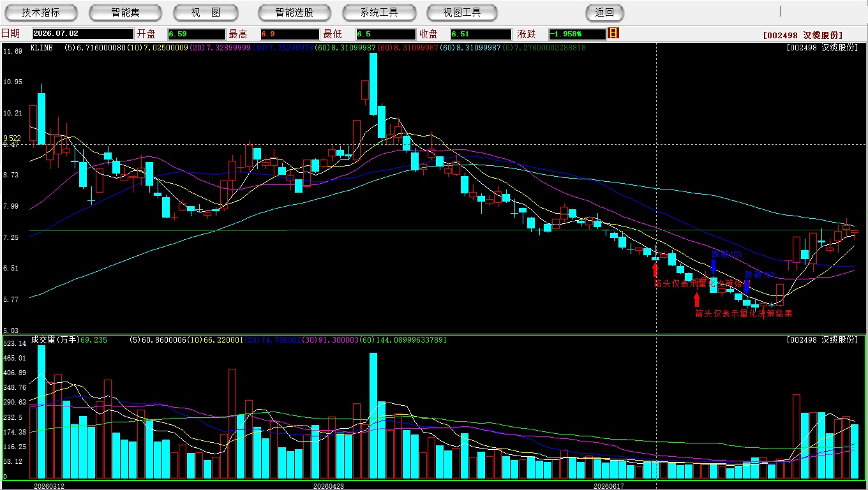The height and width of the screenshot is (490, 868).
Task: Click the 11.69 price axis label
Action: [13, 51]
